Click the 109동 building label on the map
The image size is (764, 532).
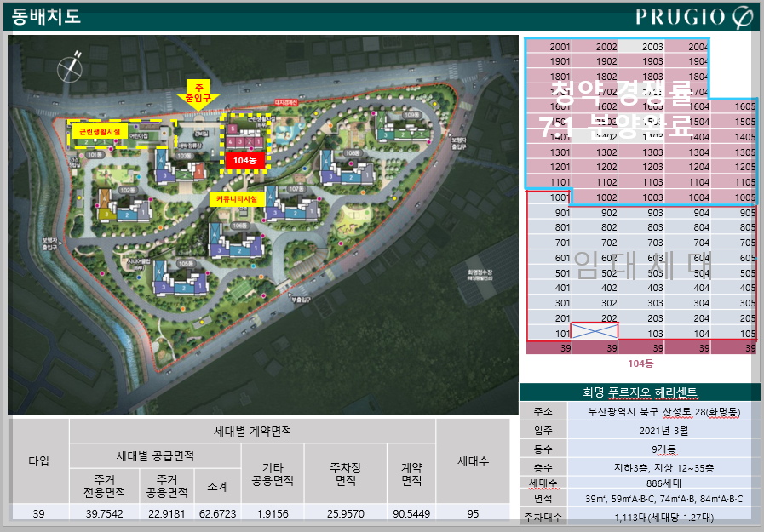click(411, 115)
